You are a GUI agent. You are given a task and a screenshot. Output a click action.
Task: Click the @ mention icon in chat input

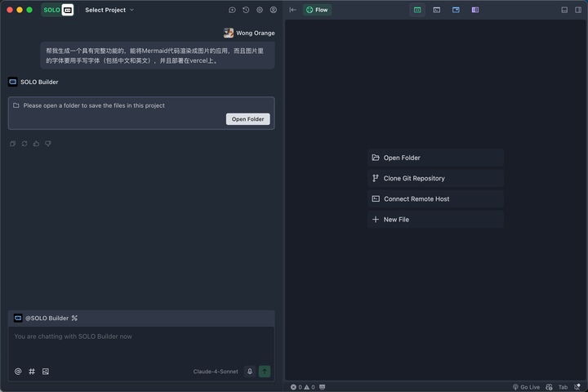pyautogui.click(x=18, y=372)
